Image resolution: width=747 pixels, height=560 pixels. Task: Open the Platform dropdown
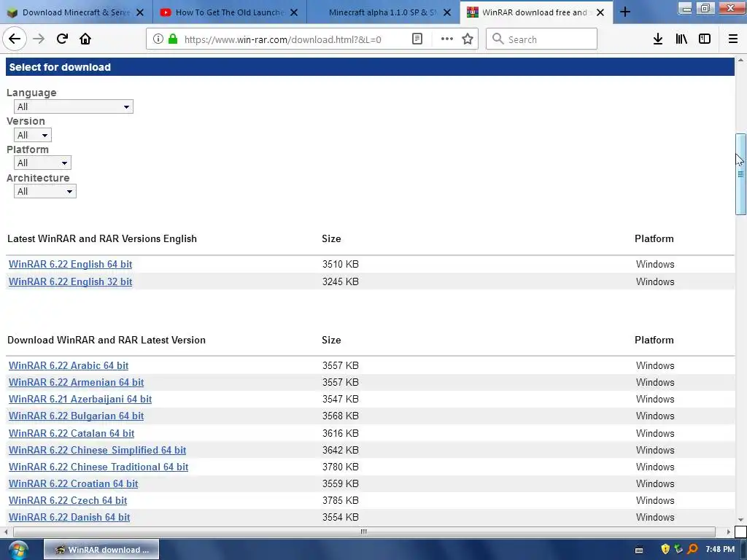[42, 163]
